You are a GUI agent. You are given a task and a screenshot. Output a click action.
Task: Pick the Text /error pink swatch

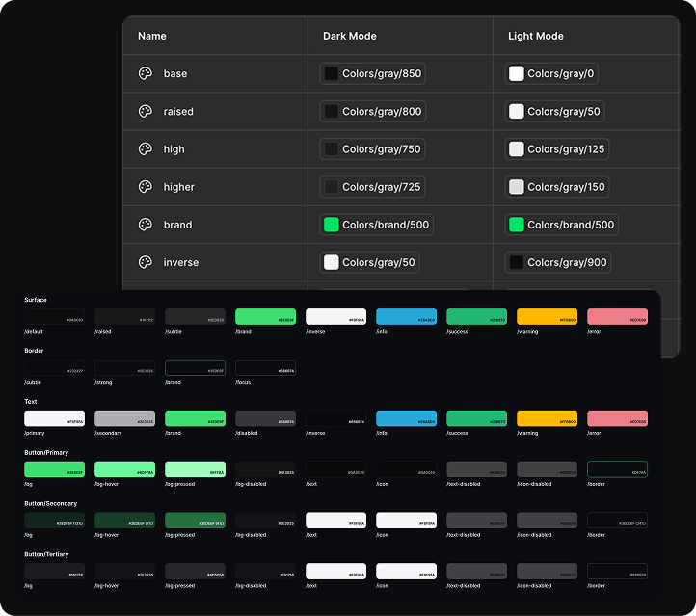[x=617, y=419]
